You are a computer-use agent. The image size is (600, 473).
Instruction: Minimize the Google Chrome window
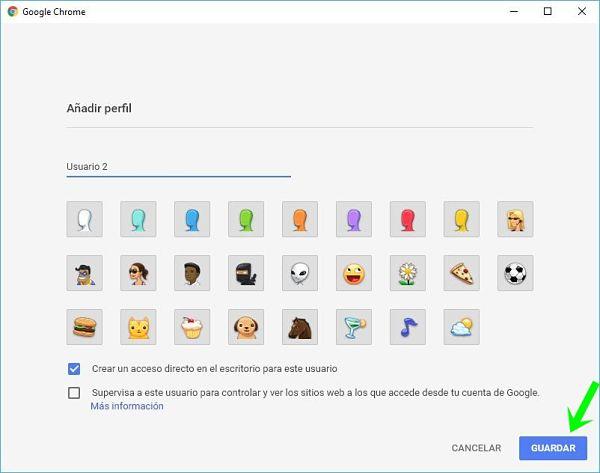(514, 11)
